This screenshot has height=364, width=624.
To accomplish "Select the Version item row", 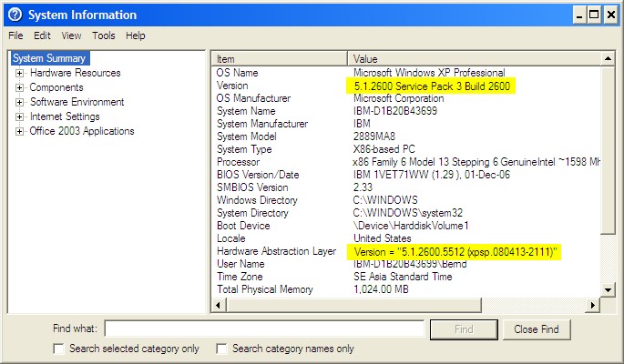I will [232, 86].
